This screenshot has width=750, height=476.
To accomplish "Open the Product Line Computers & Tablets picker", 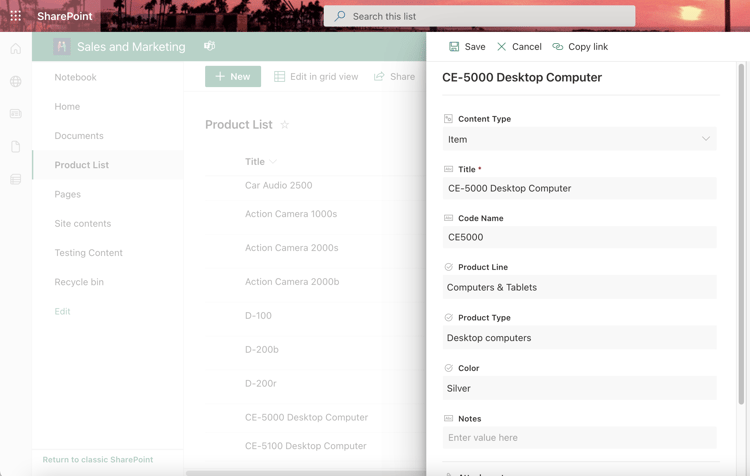I will [x=579, y=287].
